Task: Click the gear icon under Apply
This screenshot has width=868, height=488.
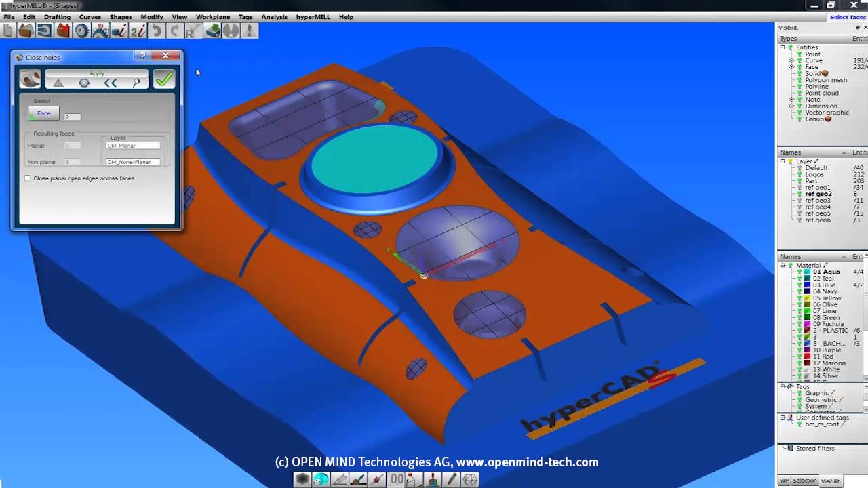Action: (84, 83)
